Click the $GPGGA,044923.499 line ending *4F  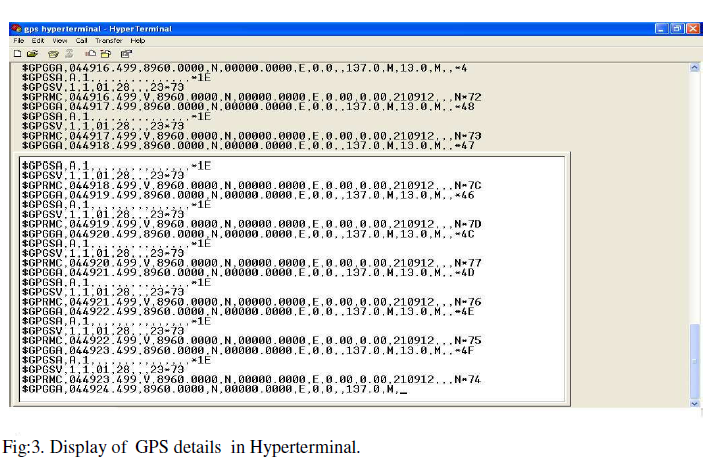(x=248, y=351)
